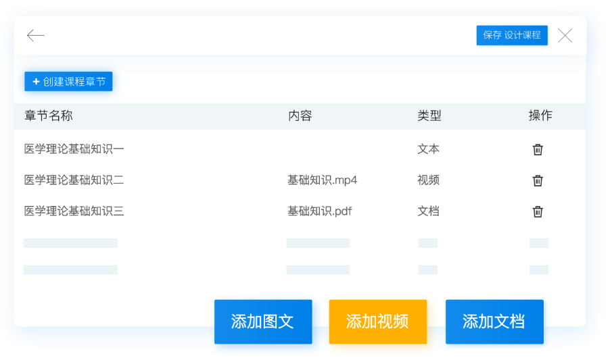Image resolution: width=614 pixels, height=364 pixels.
Task: Delete chapter 医学理论基础知识三
Action: (538, 211)
